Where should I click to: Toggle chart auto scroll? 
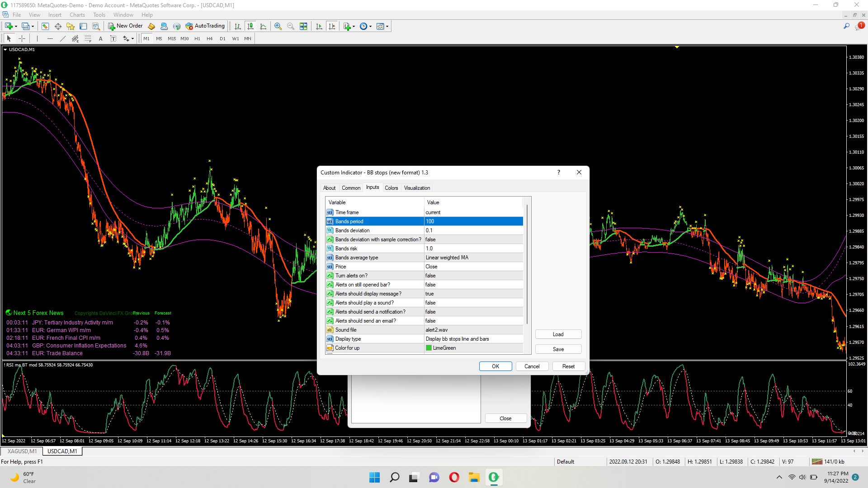click(319, 26)
